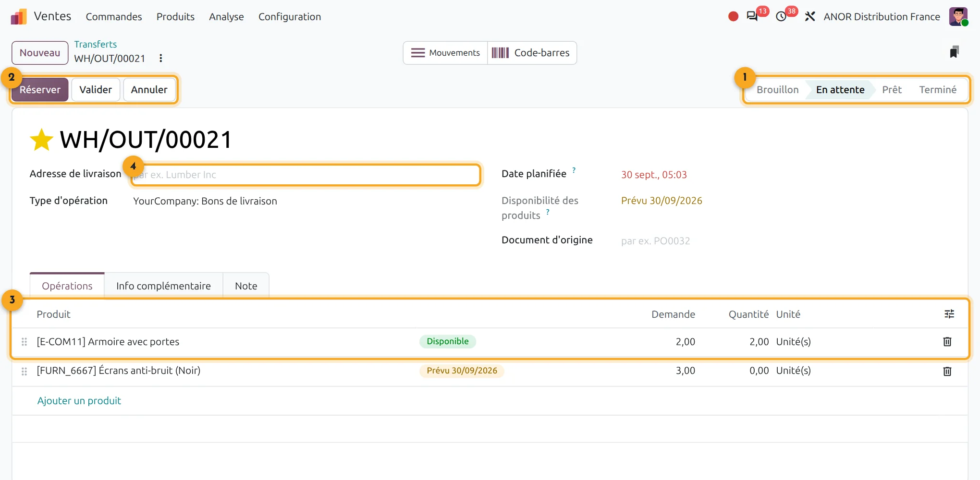The height and width of the screenshot is (480, 980).
Task: Open help tooltip for Date planifiée
Action: [x=574, y=170]
